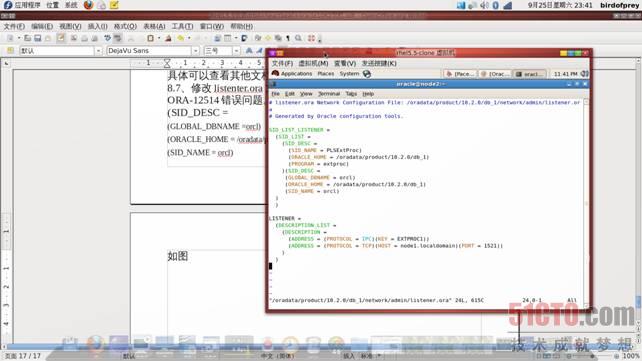Click the Spellcheck ABC icon
The image size is (642, 361).
107,38
